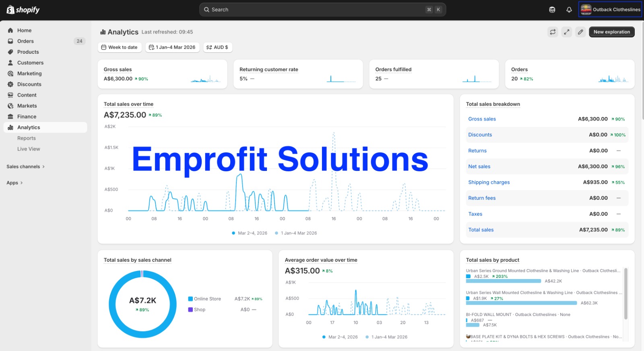Click the Total sales by product title
644x351 pixels.
pyautogui.click(x=493, y=260)
